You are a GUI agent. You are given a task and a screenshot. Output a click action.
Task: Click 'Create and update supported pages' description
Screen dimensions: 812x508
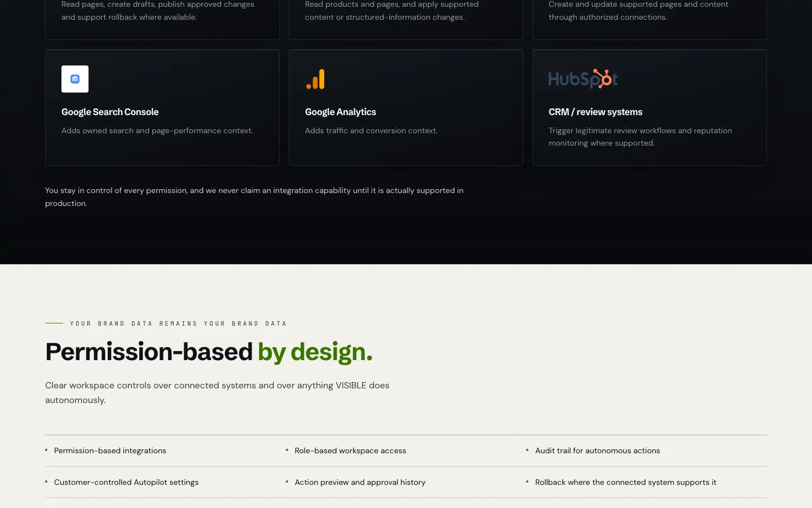pyautogui.click(x=638, y=11)
